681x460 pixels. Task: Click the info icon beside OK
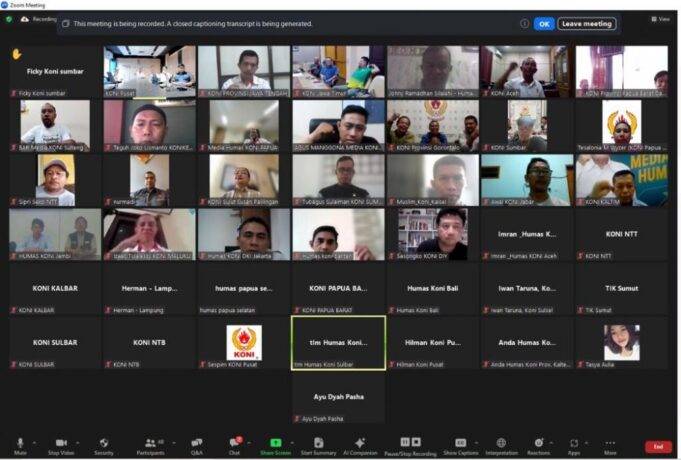click(525, 23)
